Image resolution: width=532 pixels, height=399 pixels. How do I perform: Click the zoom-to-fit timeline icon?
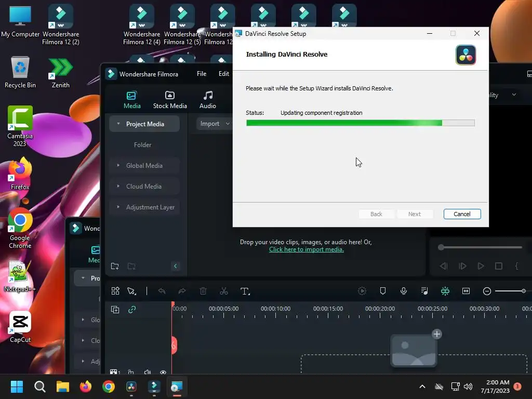tap(466, 291)
